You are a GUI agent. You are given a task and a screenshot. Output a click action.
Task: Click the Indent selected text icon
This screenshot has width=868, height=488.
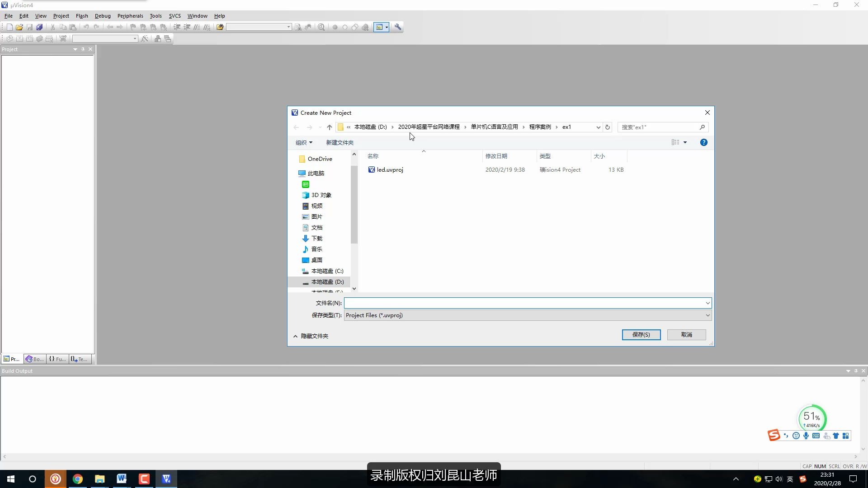(177, 27)
